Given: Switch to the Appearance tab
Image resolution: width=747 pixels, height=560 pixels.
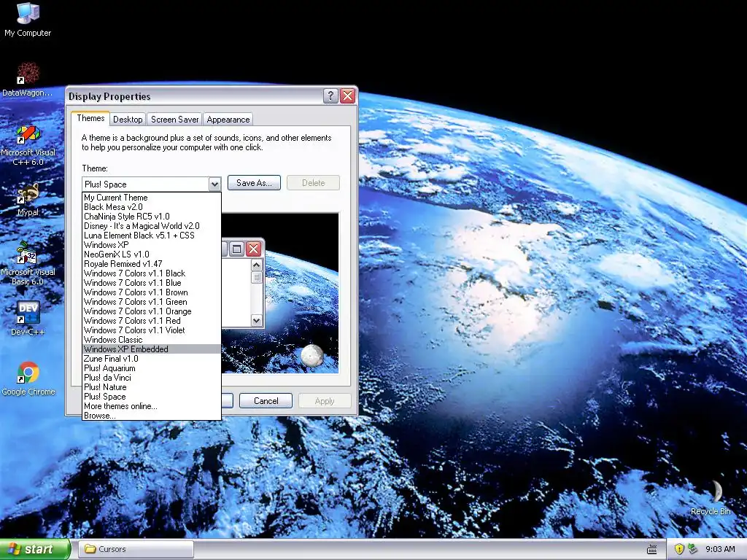Looking at the screenshot, I should pyautogui.click(x=228, y=120).
